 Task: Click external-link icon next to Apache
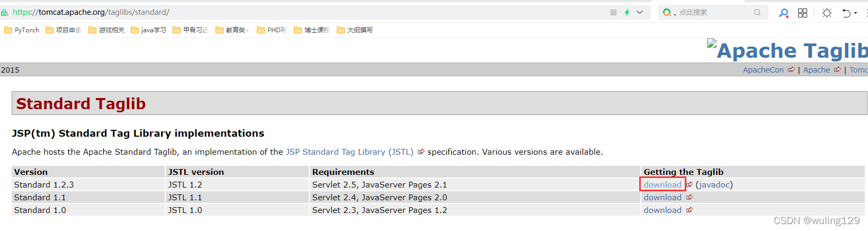coord(837,69)
